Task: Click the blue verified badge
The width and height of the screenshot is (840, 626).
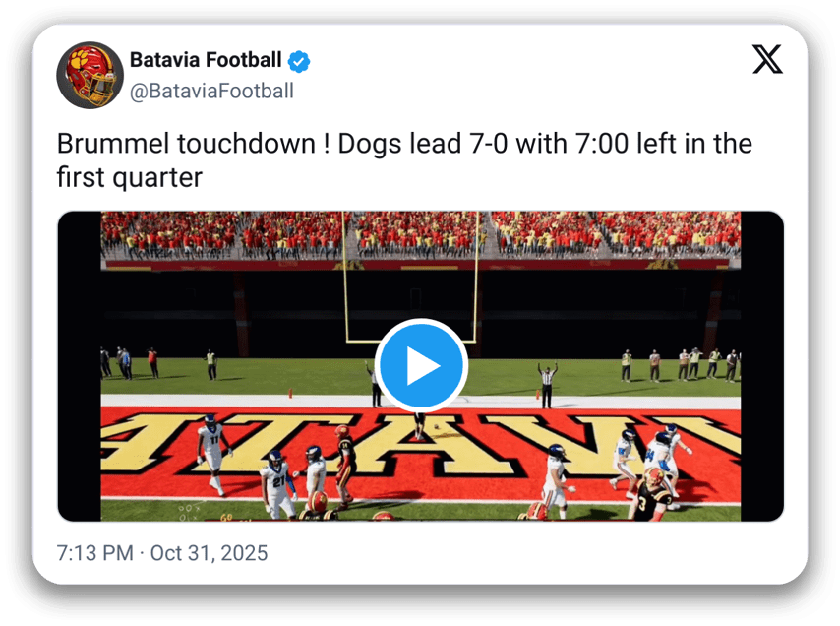Action: click(x=299, y=62)
